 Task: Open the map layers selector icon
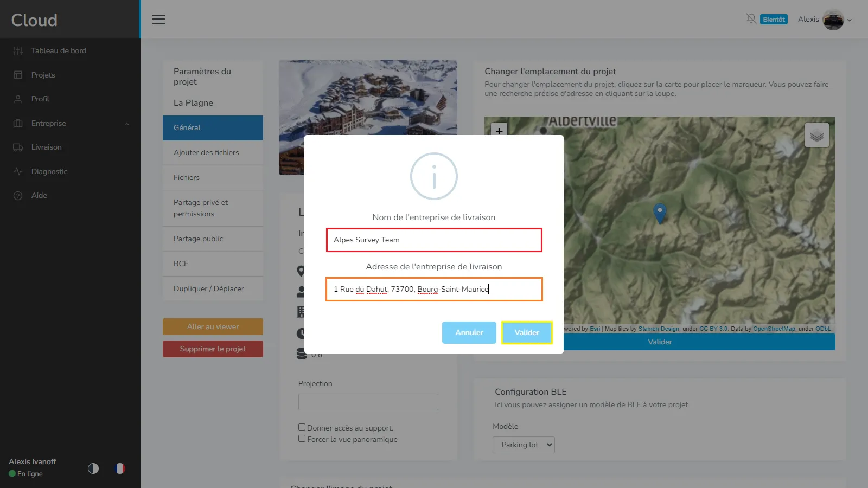click(x=816, y=136)
